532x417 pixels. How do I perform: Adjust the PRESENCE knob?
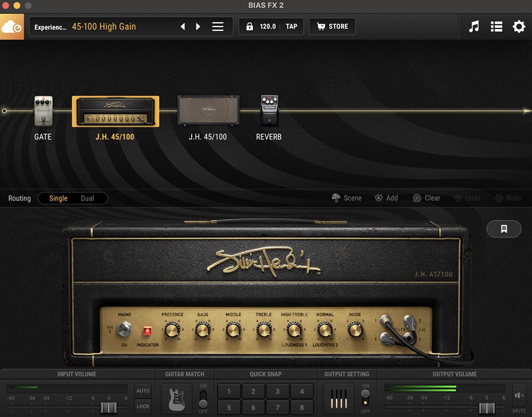172,330
